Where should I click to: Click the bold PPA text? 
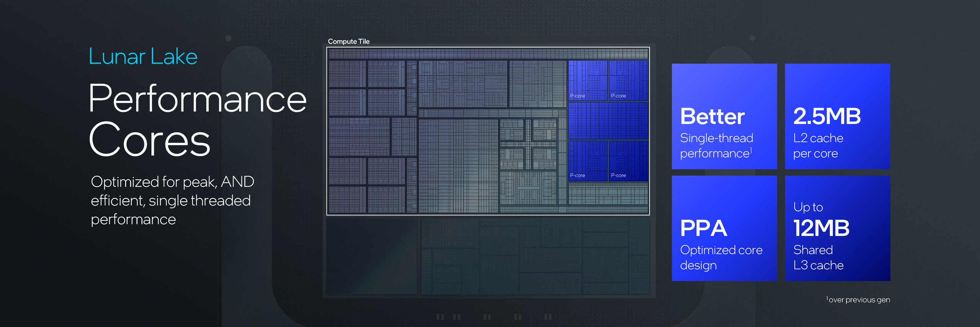click(x=703, y=229)
